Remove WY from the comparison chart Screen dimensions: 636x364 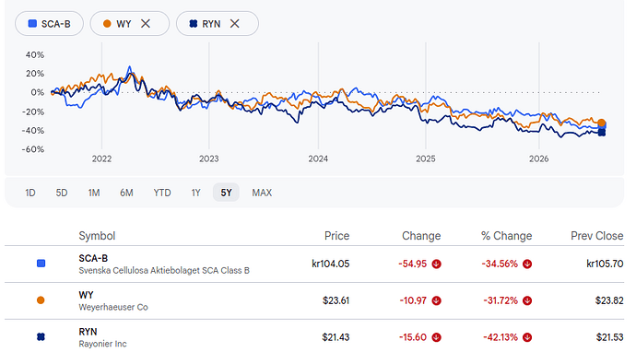click(146, 24)
